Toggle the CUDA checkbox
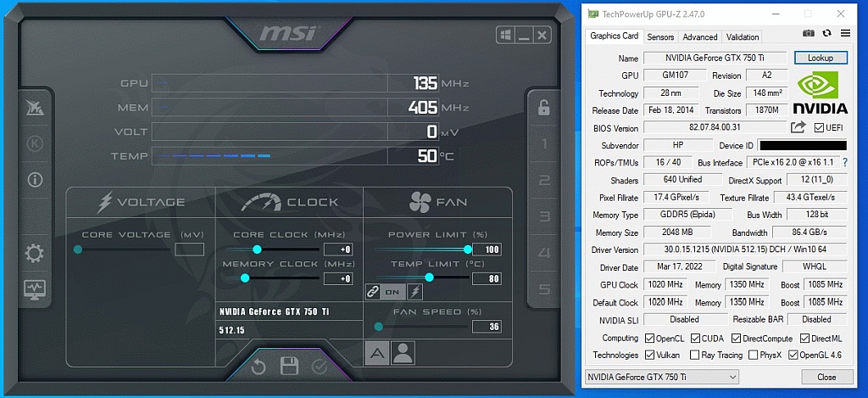 point(695,338)
